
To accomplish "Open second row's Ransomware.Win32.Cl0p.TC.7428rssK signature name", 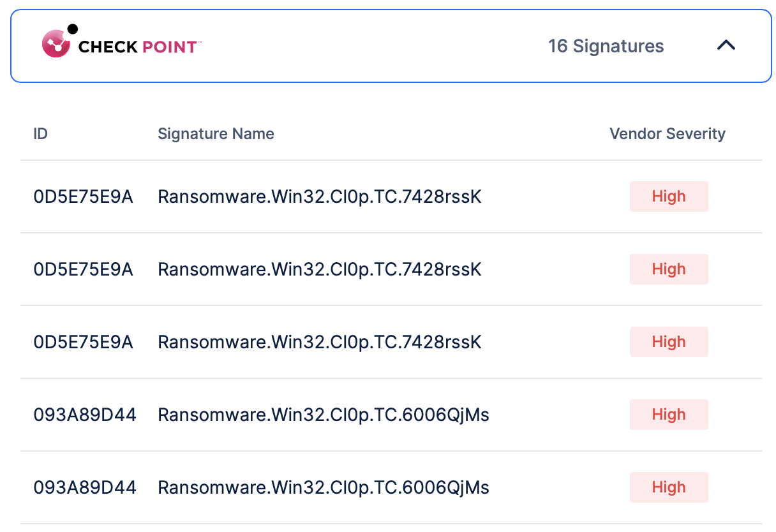I will (x=319, y=269).
